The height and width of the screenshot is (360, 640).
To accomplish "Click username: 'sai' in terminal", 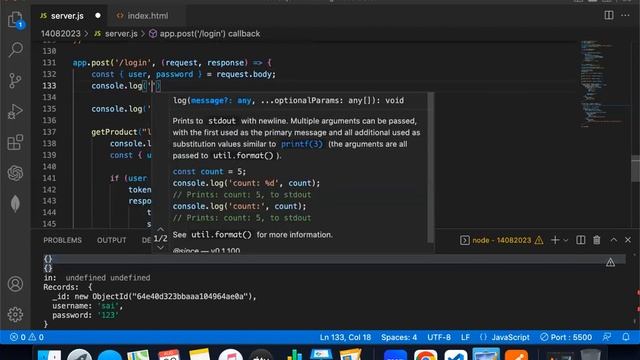I will click(87, 306).
